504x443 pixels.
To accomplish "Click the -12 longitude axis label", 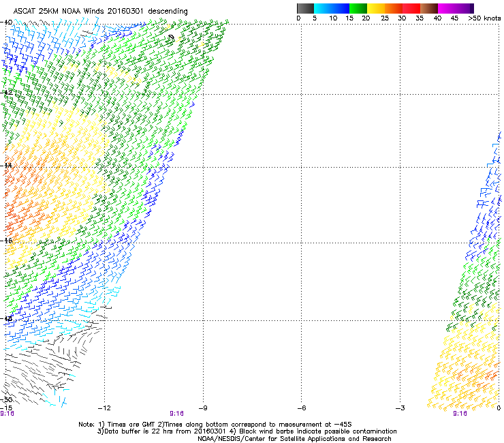I will [x=104, y=408].
